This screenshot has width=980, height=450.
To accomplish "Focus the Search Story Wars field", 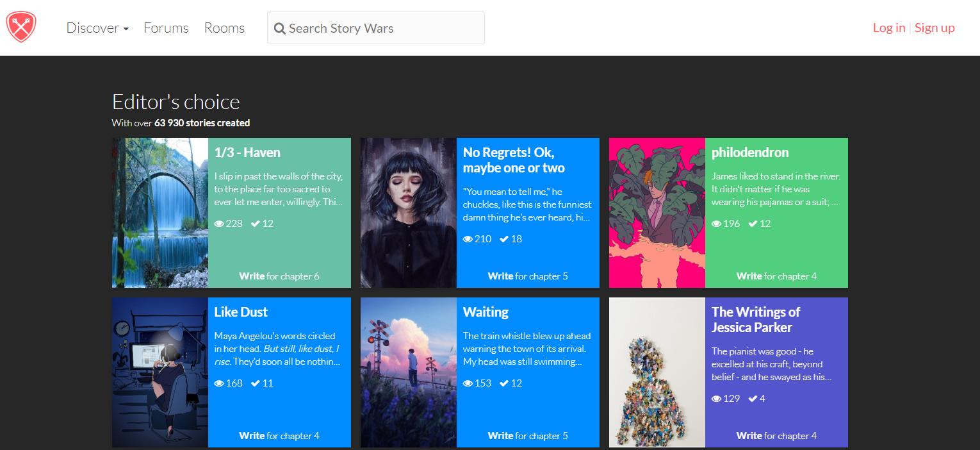I will [383, 28].
